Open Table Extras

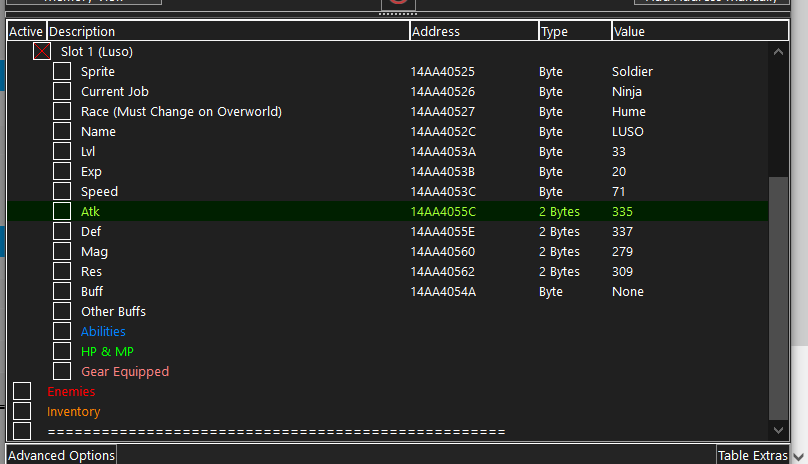click(x=751, y=455)
